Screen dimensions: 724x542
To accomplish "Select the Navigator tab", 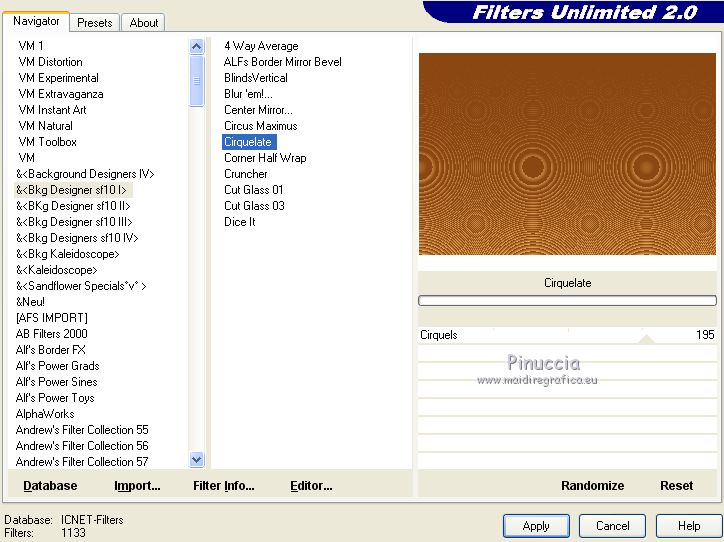I will pos(36,21).
